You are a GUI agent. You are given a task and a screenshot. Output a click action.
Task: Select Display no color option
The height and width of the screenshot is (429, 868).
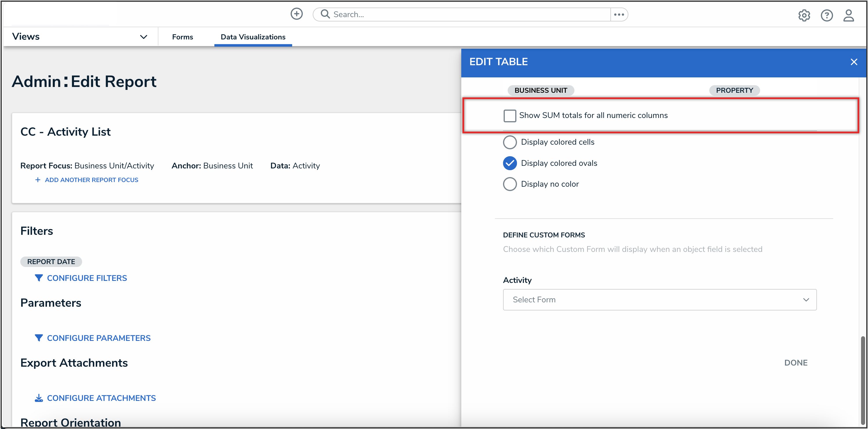[x=509, y=184]
